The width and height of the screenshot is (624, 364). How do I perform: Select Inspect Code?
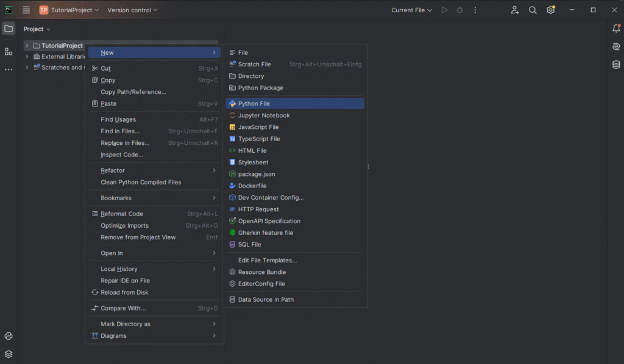click(x=154, y=155)
